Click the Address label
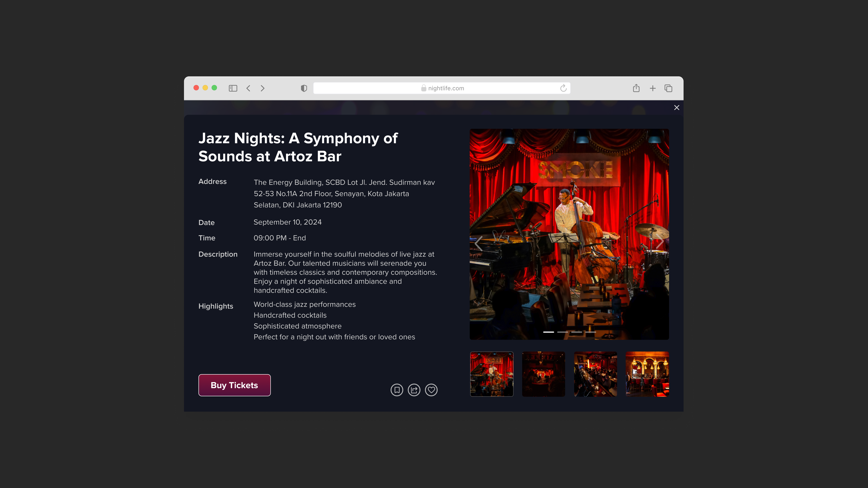 [x=212, y=181]
